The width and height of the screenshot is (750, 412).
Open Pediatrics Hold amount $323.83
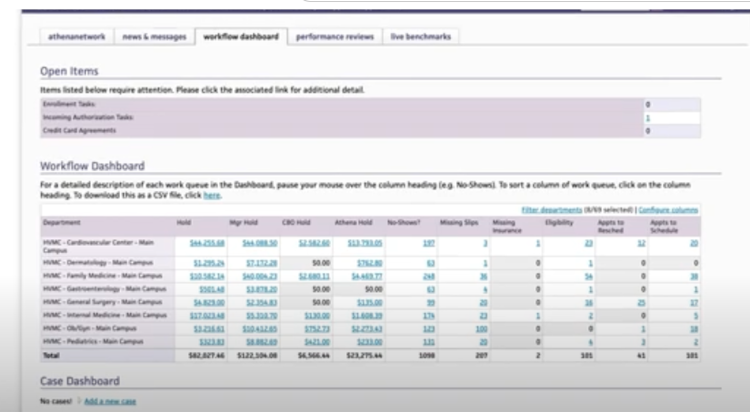click(x=212, y=342)
